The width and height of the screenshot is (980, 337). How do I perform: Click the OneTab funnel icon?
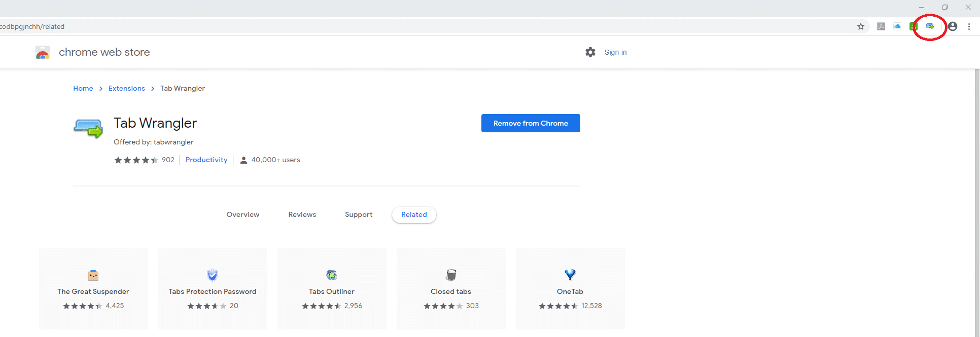point(570,275)
